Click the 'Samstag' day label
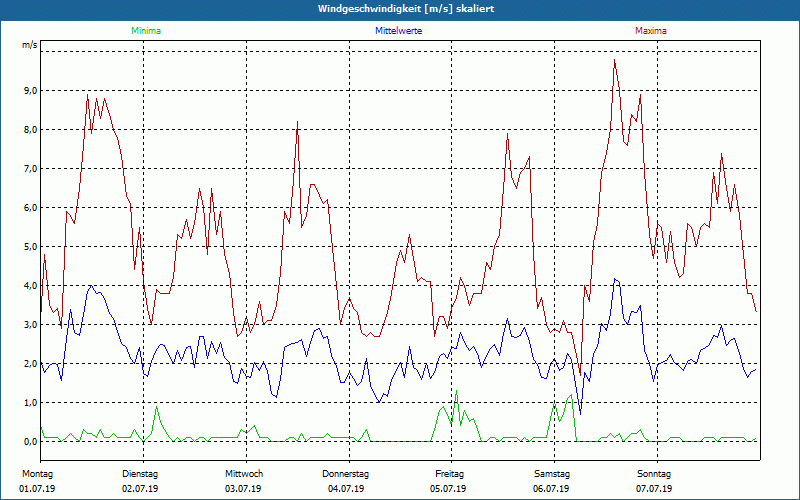800x500 pixels. click(x=552, y=474)
